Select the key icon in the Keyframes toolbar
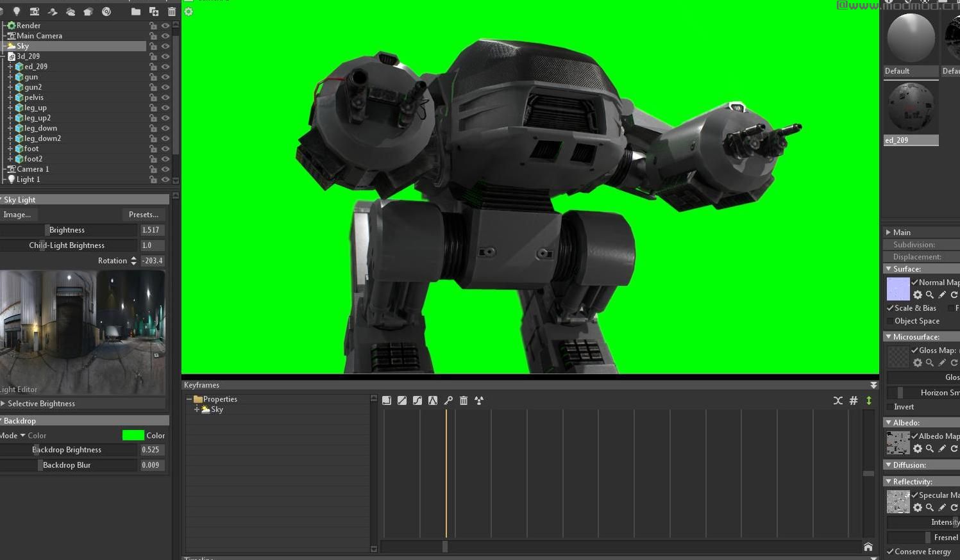 pos(448,400)
